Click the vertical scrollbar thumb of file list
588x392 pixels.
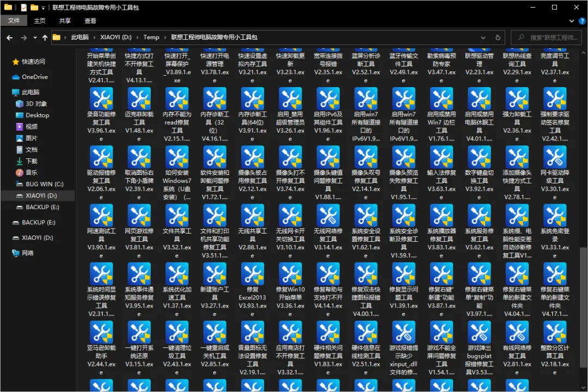(x=583, y=308)
